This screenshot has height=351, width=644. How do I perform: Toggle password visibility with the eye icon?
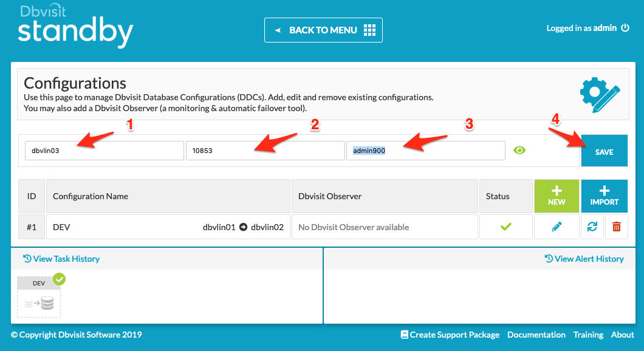click(519, 150)
